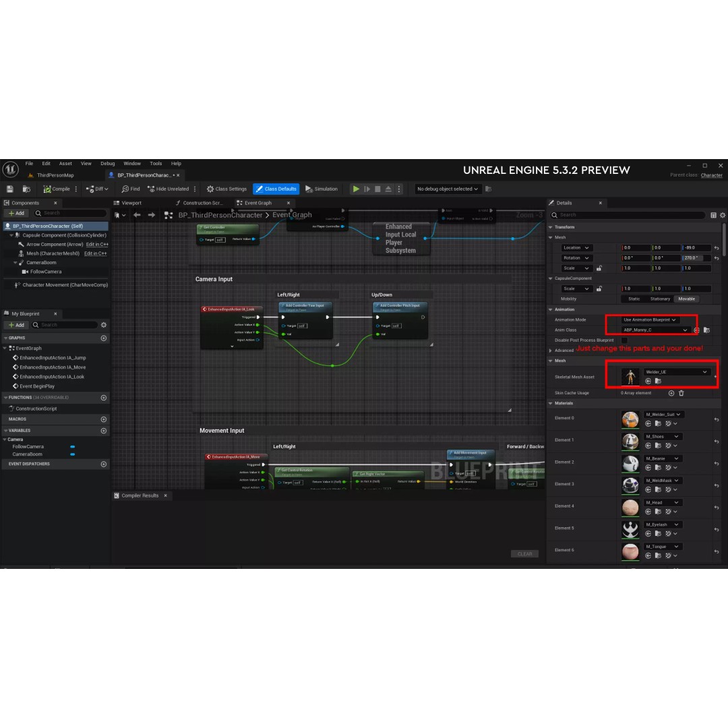Go forward in graph navigation history

(x=152, y=215)
